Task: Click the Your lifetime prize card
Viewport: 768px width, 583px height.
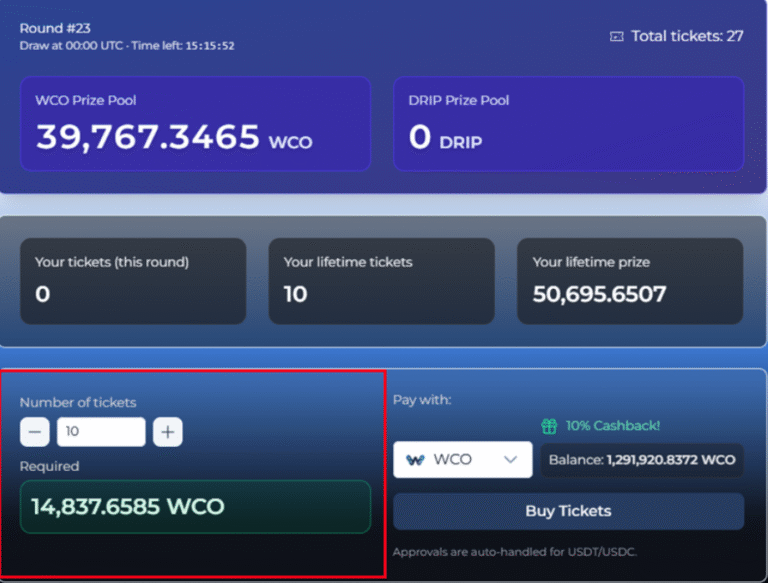Action: coord(629,281)
